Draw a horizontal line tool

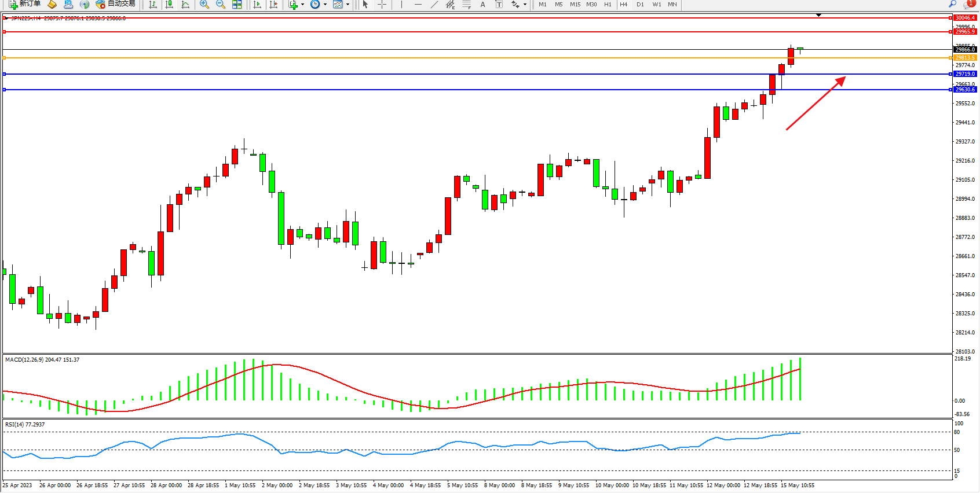[x=418, y=5]
